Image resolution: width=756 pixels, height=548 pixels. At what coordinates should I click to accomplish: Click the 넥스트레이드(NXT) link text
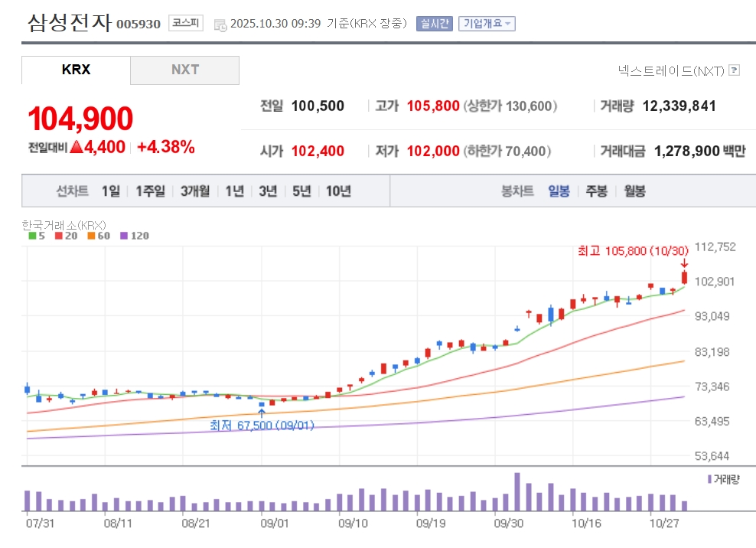click(671, 70)
